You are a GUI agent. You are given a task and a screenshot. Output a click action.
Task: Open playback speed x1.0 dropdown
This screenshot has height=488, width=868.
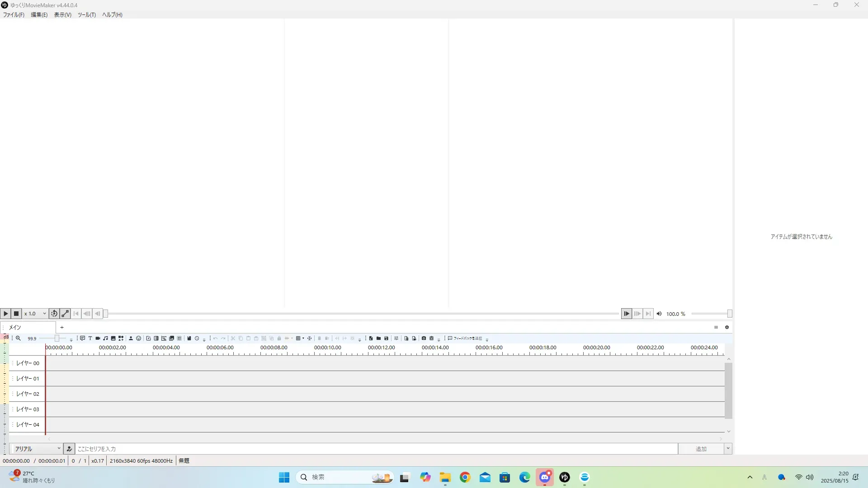[x=35, y=314]
